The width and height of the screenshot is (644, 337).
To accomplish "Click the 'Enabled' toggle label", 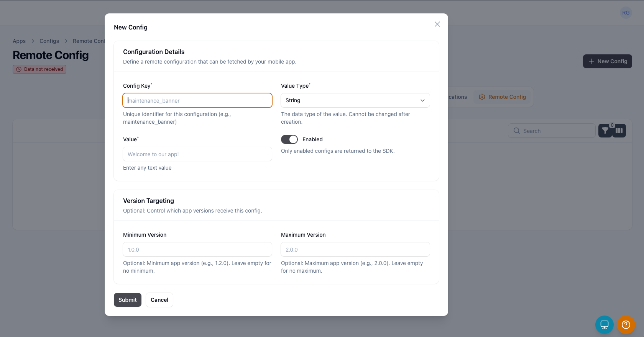I will (x=312, y=139).
